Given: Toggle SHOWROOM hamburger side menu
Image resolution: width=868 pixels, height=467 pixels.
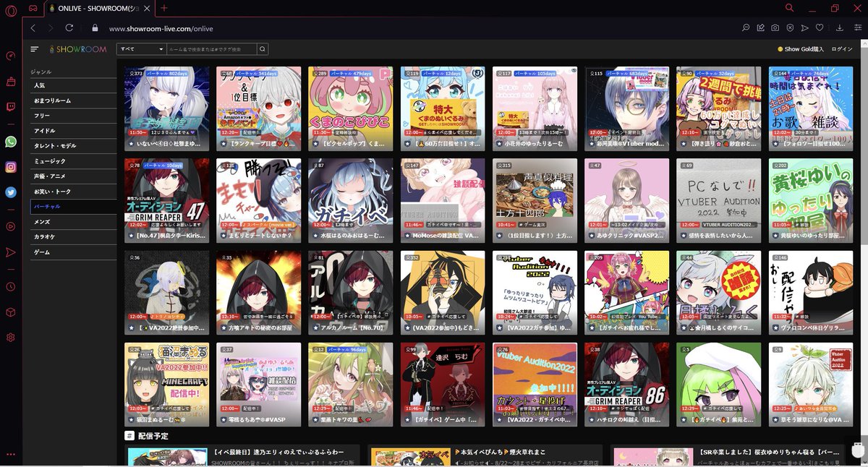Looking at the screenshot, I should (x=35, y=49).
